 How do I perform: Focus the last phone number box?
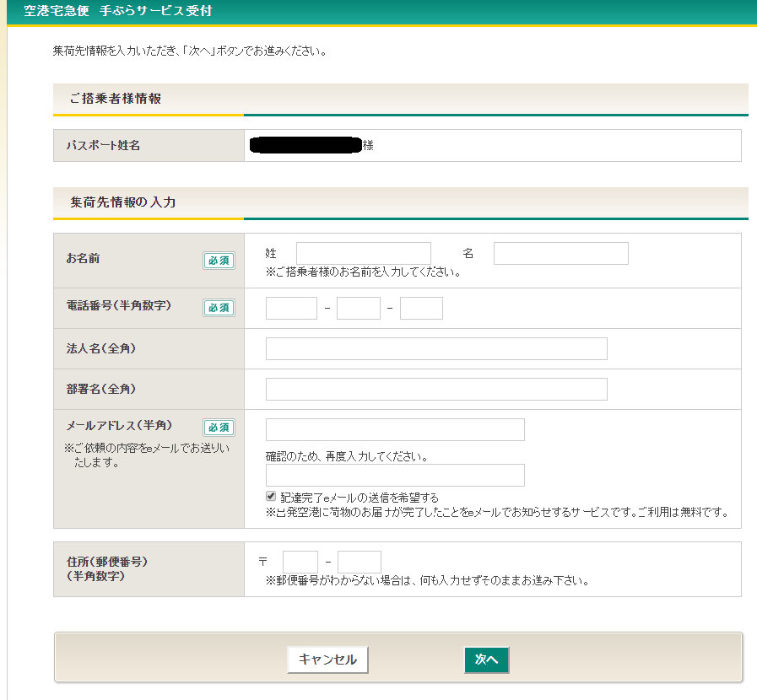(421, 309)
